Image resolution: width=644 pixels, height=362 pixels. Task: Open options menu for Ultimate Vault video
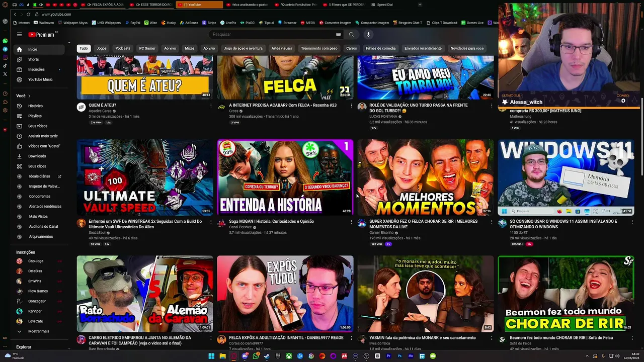211,222
